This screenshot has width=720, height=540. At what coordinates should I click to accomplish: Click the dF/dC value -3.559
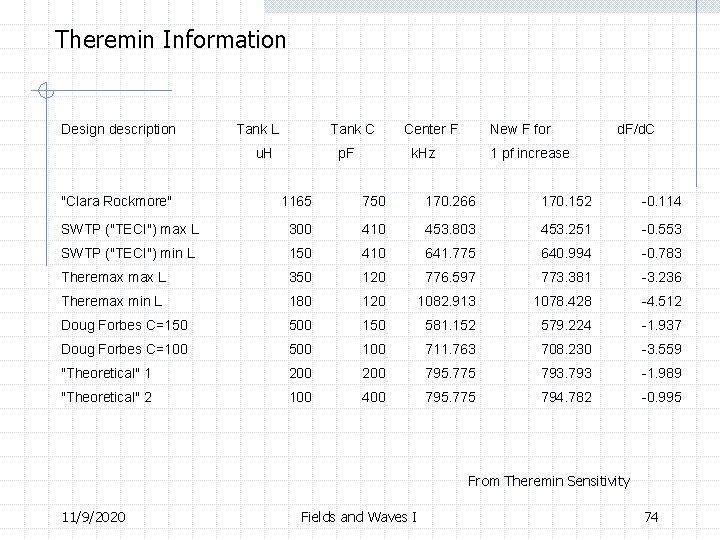point(661,349)
